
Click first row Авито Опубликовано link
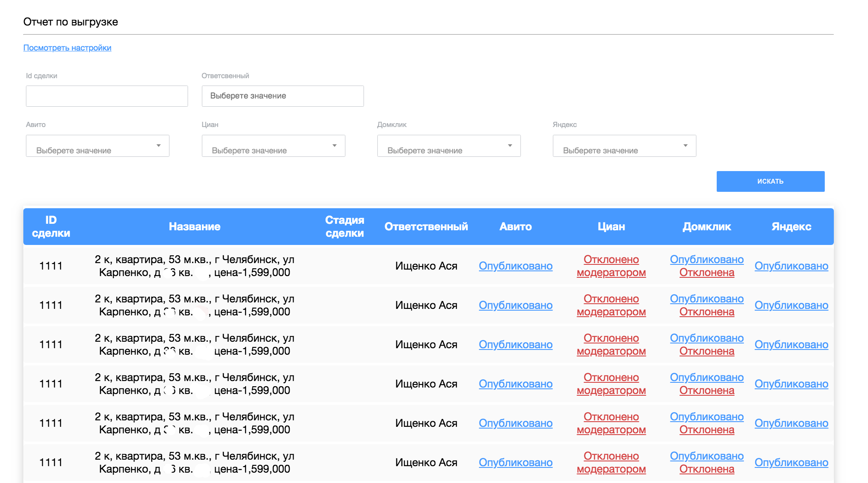pos(515,266)
